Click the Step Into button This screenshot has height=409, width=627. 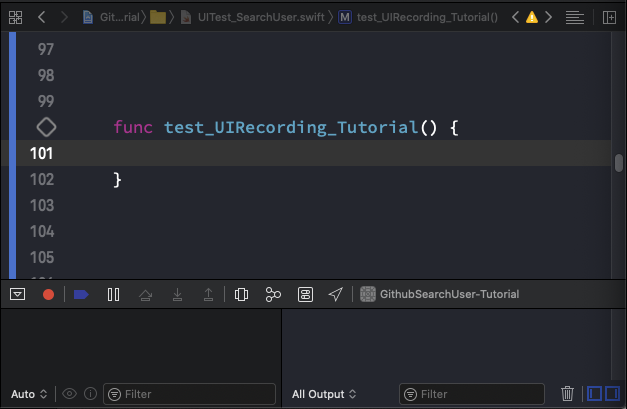177,294
